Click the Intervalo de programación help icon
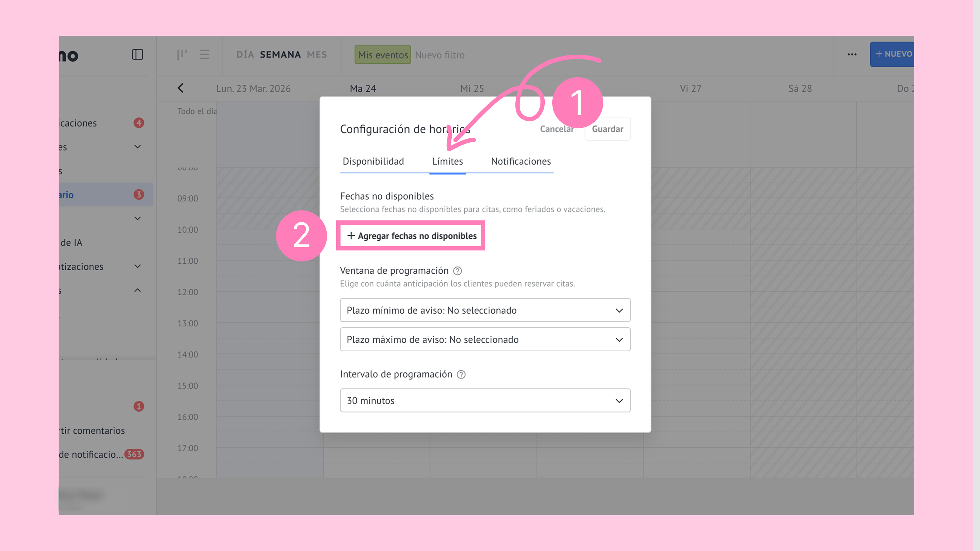The width and height of the screenshot is (980, 551). (461, 375)
